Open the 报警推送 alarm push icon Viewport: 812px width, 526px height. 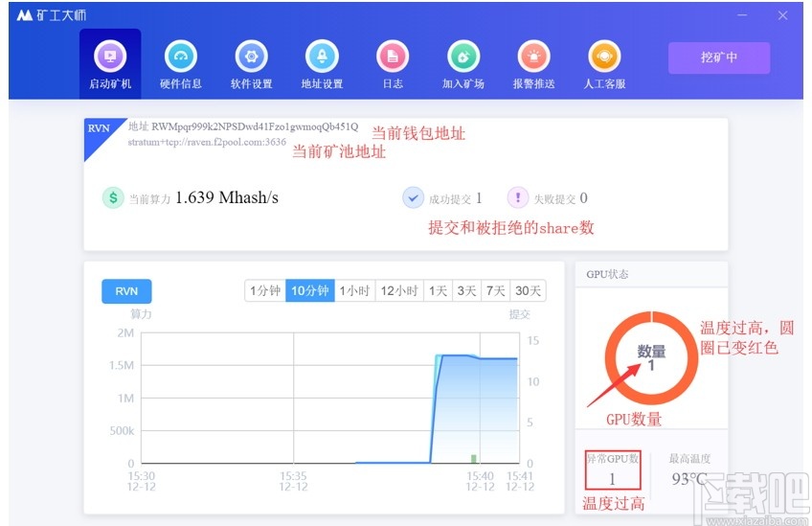pos(534,56)
